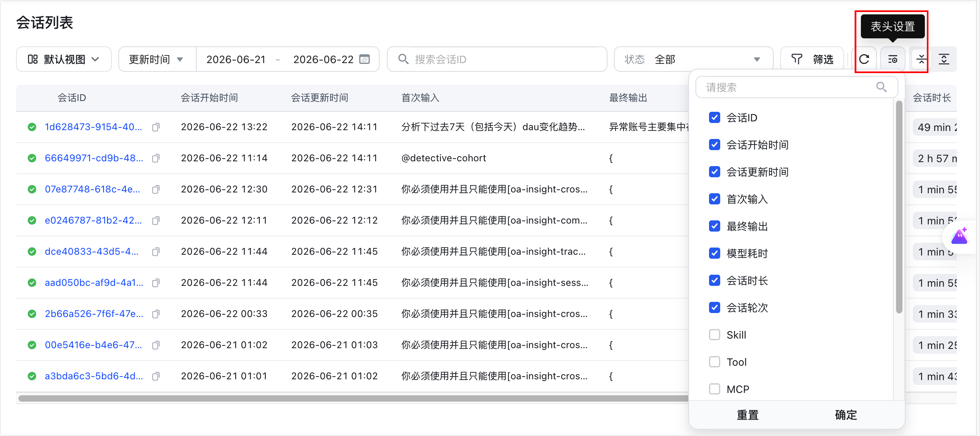
Task: Copy session ID 00e5416e-b4e6-47...
Action: [156, 345]
